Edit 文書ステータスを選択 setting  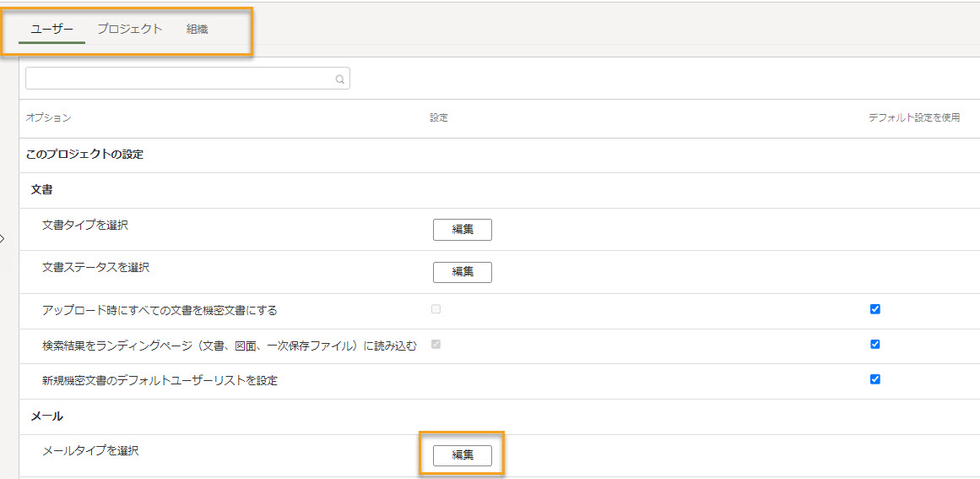[463, 272]
